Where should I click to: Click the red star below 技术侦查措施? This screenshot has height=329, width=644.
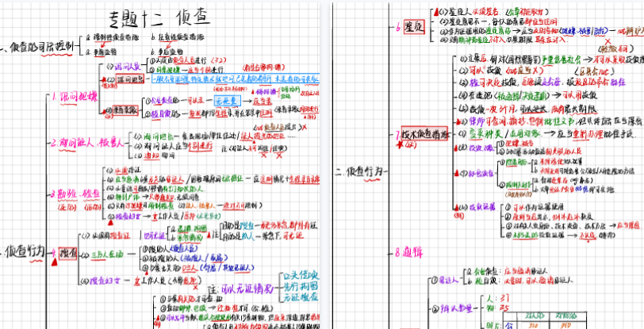(x=398, y=144)
